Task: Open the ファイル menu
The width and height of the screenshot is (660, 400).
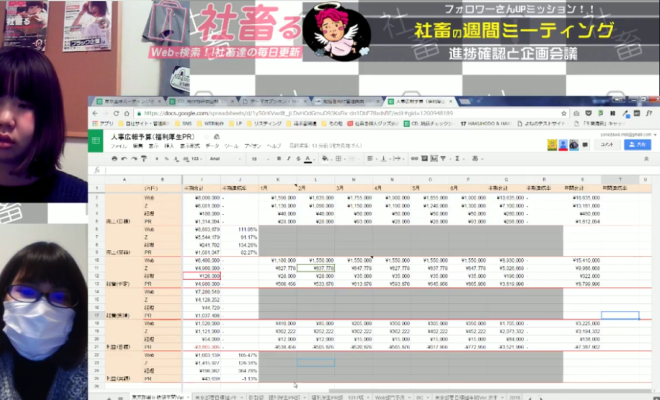Action: tap(119, 145)
